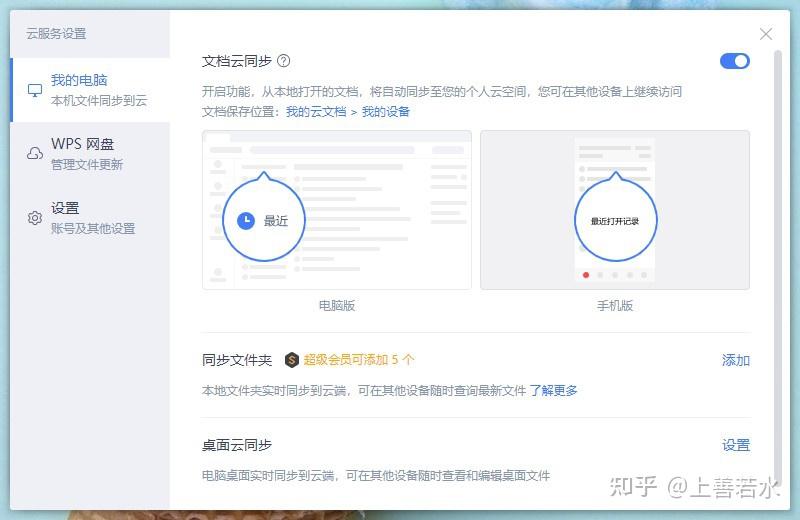Click the gear icon next to 设置
Image resolution: width=800 pixels, height=520 pixels.
(x=35, y=218)
